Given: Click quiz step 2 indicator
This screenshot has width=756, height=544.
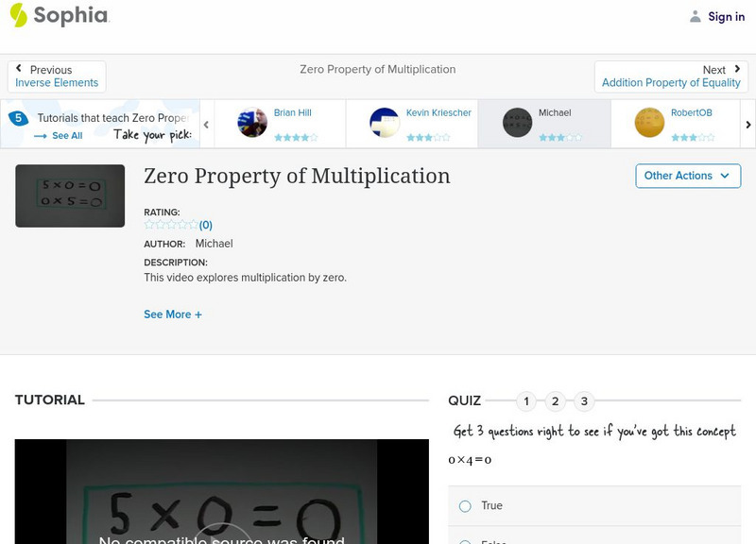Looking at the screenshot, I should point(555,401).
